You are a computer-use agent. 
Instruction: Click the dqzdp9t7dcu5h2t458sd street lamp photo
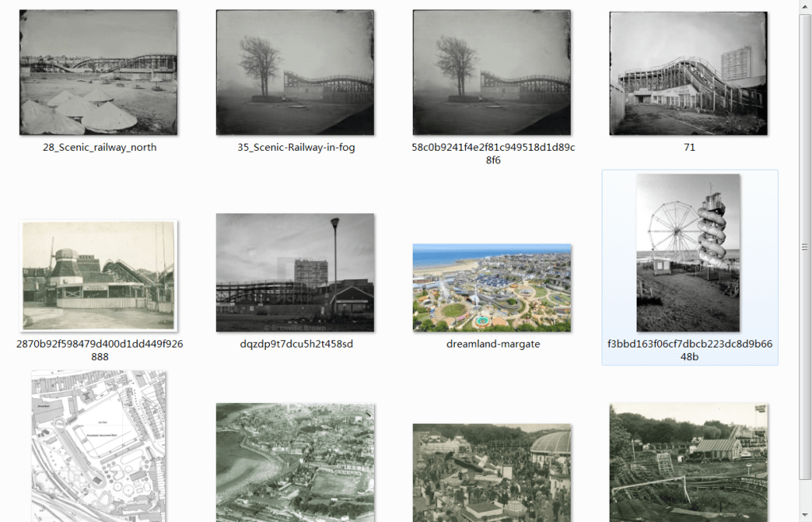point(295,272)
